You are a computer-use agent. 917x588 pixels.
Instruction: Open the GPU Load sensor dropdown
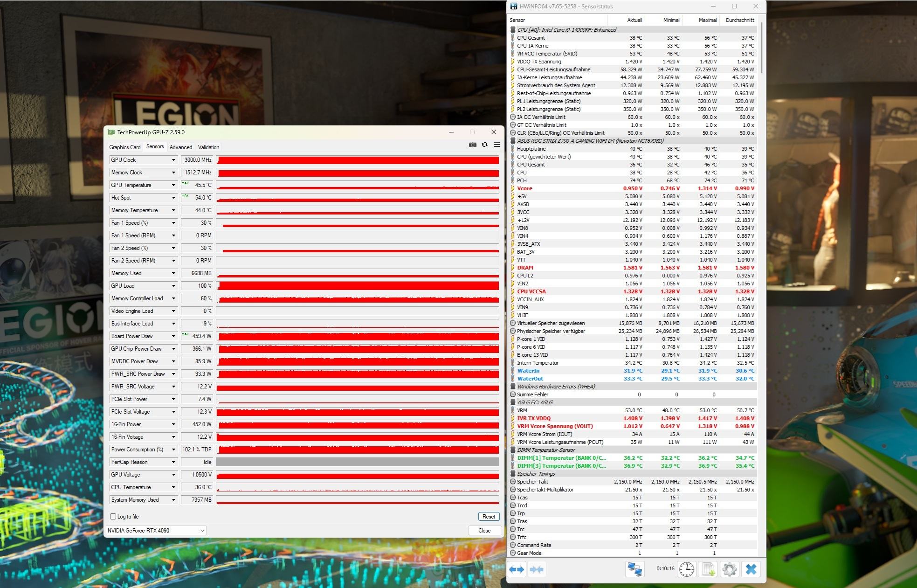(x=173, y=286)
